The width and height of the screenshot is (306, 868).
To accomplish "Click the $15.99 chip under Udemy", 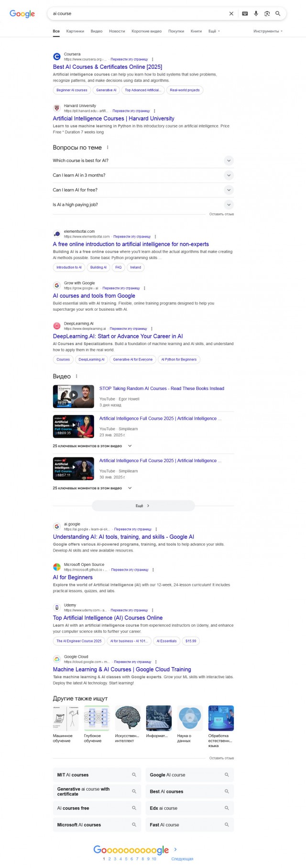I will coord(191,641).
